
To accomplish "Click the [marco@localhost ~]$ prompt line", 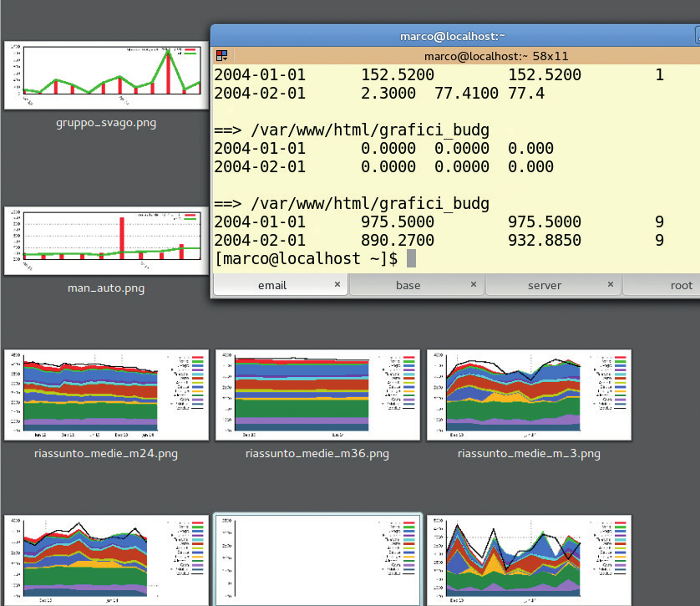I will pyautogui.click(x=306, y=258).
